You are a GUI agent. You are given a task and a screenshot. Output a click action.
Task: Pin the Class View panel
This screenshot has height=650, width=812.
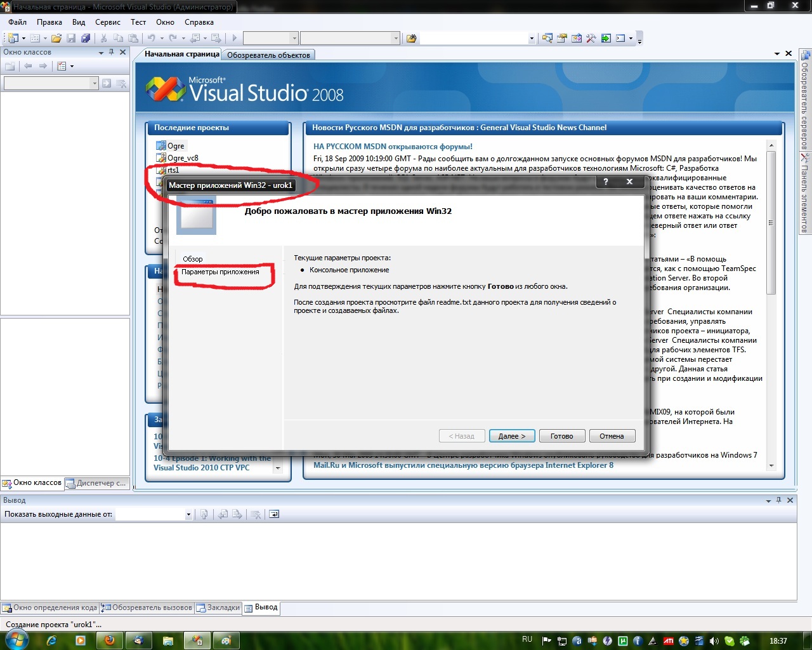click(x=112, y=52)
